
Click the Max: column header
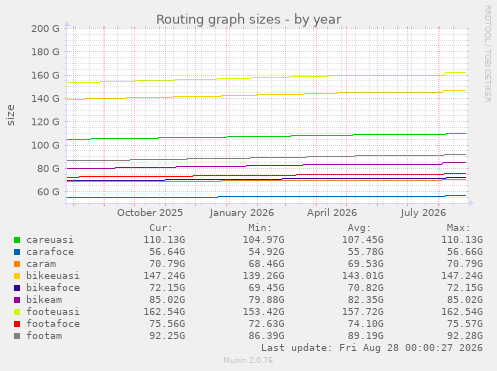[x=459, y=228]
